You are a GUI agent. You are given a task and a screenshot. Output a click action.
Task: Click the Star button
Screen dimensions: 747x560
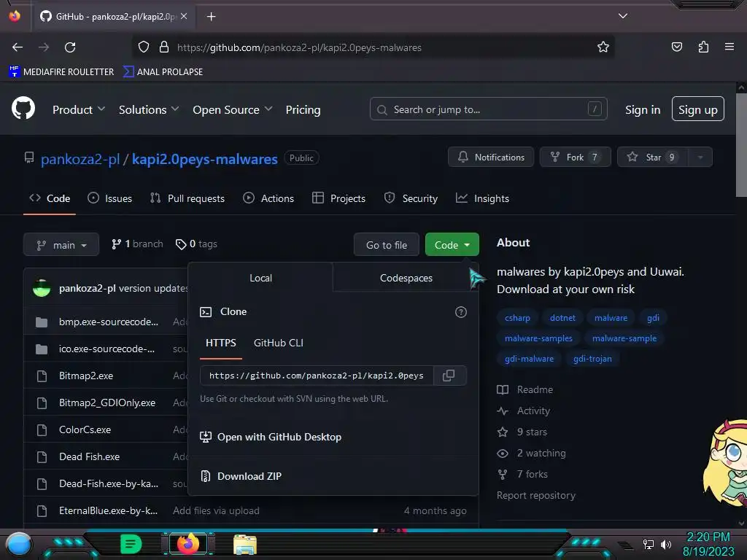[x=653, y=157]
